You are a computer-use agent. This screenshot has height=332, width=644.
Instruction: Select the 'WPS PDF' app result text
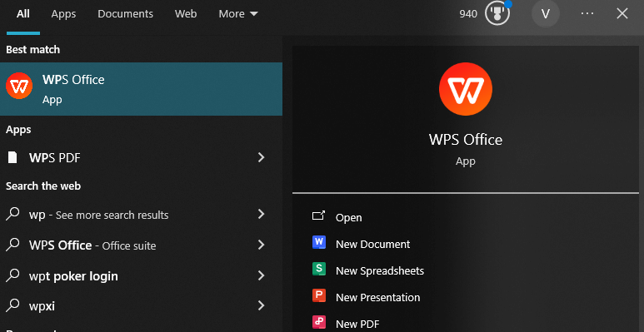(55, 157)
